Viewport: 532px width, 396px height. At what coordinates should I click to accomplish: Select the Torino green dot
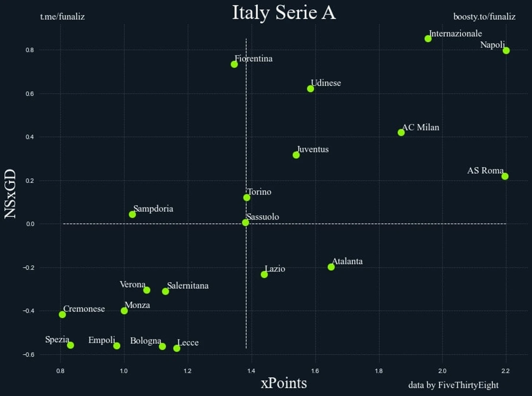coord(247,197)
